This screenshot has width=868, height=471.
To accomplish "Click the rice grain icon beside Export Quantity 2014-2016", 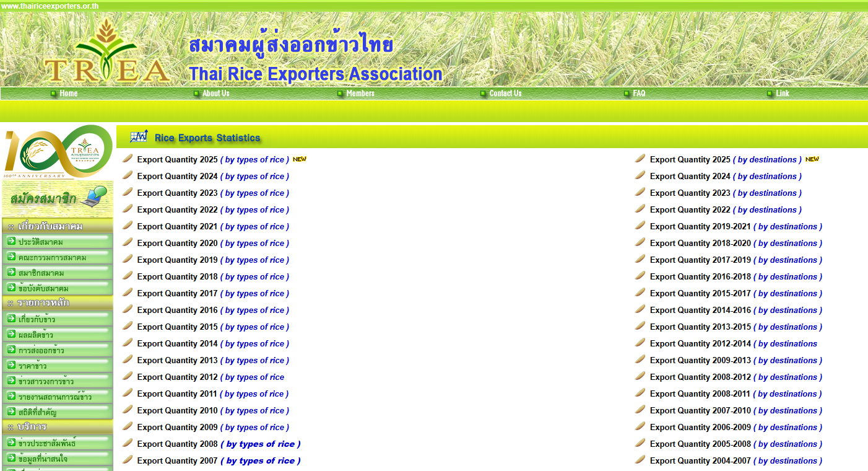I will click(x=640, y=310).
